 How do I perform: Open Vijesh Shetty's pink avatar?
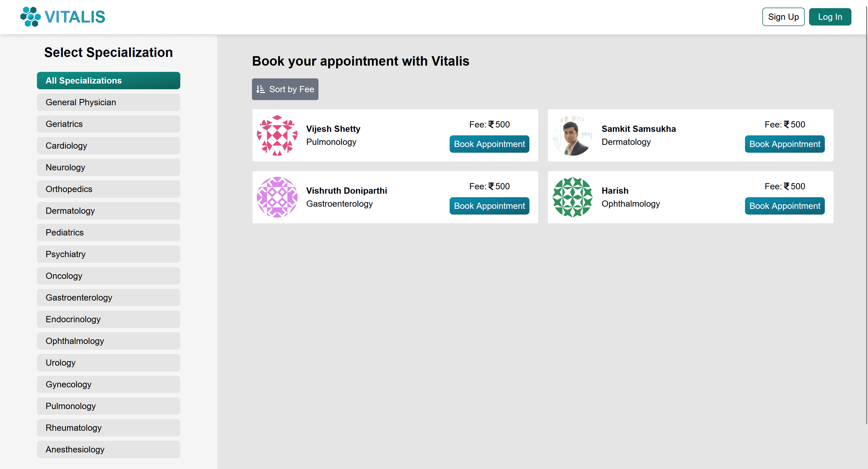click(277, 135)
